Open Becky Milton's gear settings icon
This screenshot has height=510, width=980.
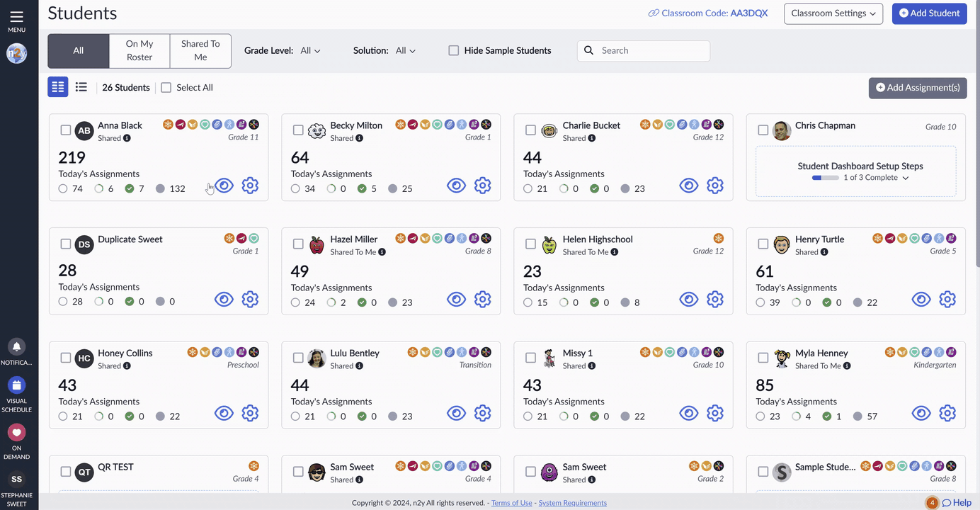(x=482, y=186)
